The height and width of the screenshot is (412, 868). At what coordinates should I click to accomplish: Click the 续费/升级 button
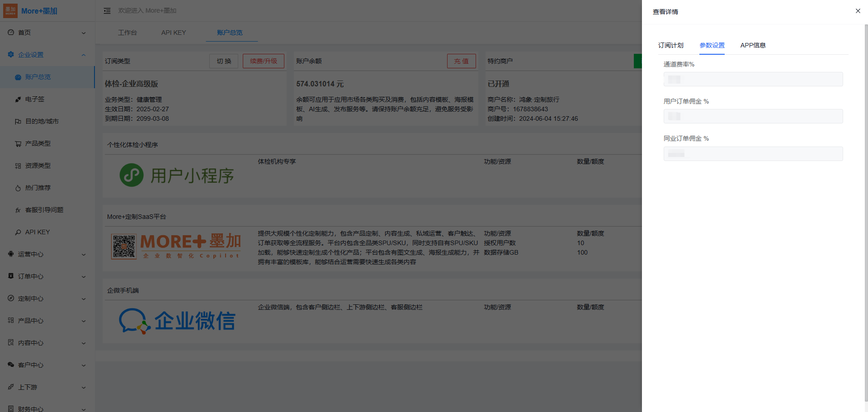tap(263, 61)
